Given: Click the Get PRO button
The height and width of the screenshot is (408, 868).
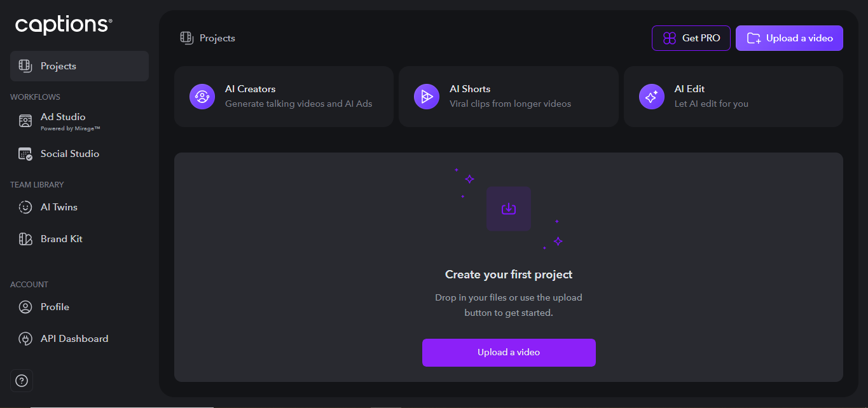Looking at the screenshot, I should tap(691, 37).
